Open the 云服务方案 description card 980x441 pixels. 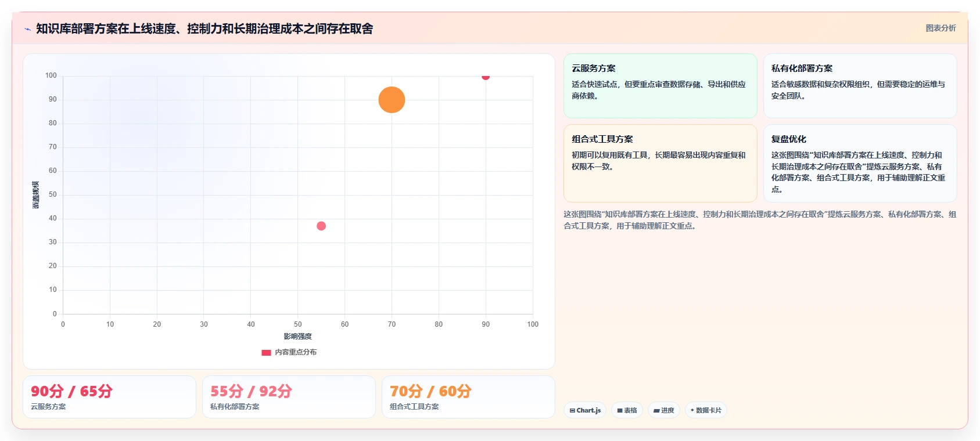click(x=660, y=86)
